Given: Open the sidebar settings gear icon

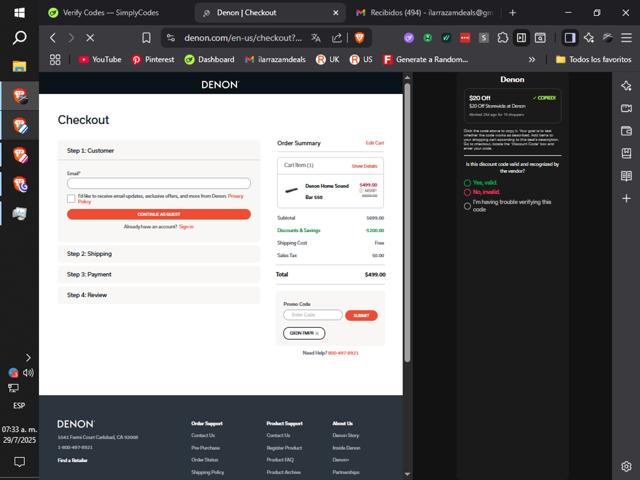Looking at the screenshot, I should pyautogui.click(x=626, y=466).
